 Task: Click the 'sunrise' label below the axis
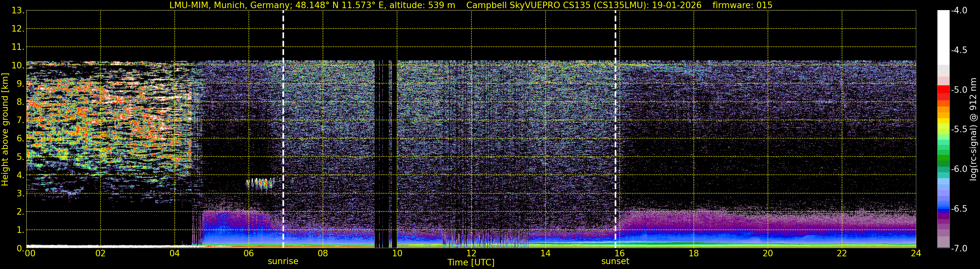pyautogui.click(x=283, y=262)
